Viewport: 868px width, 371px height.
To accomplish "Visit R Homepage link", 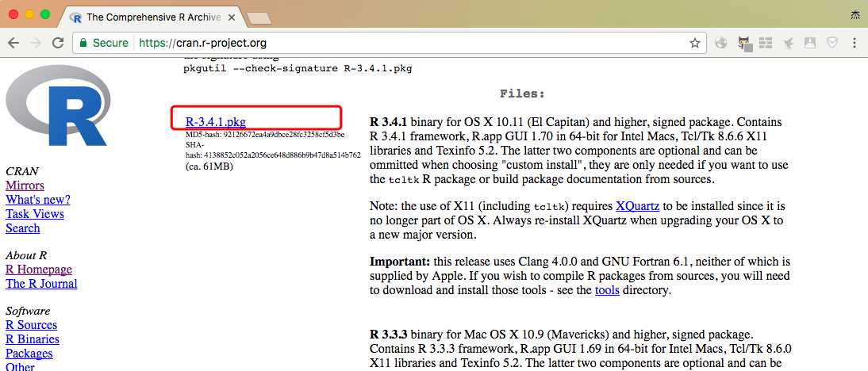I will pyautogui.click(x=39, y=270).
